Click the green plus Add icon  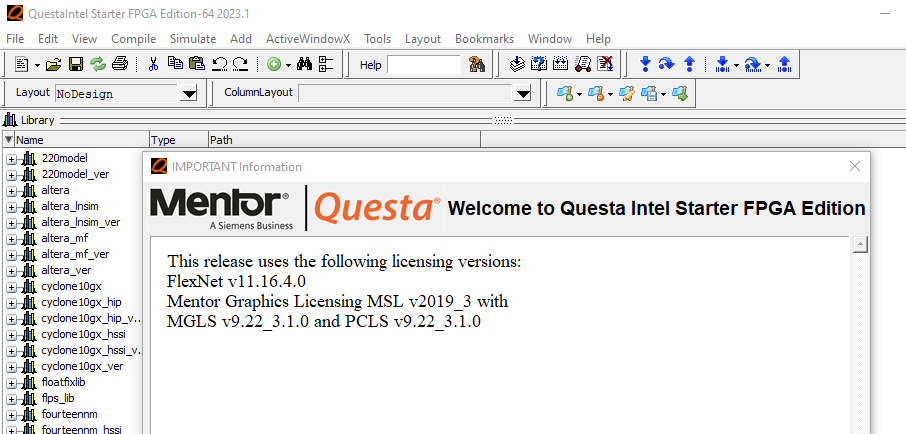tap(274, 65)
